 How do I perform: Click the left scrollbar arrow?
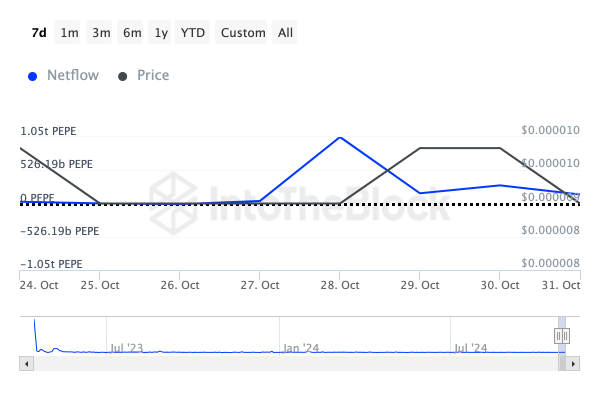pyautogui.click(x=25, y=366)
